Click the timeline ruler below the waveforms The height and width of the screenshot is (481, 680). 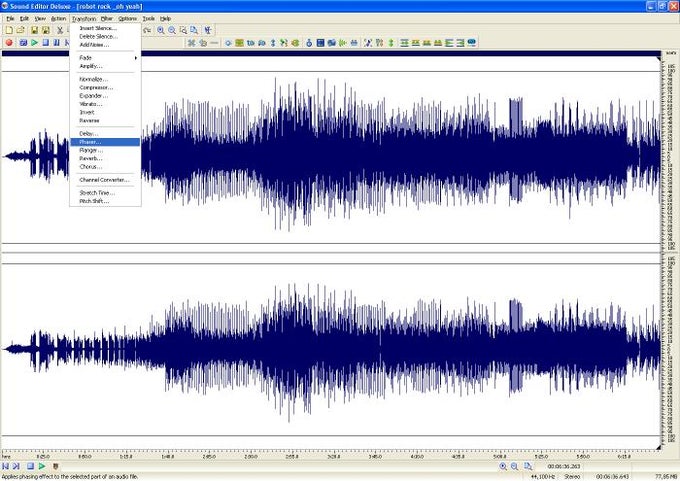coord(330,454)
